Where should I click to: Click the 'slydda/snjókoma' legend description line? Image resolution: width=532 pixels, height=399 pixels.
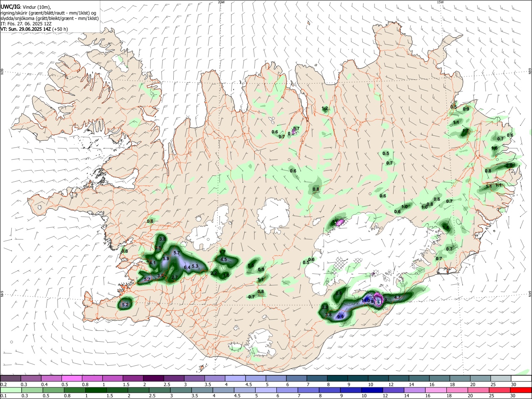click(49, 18)
